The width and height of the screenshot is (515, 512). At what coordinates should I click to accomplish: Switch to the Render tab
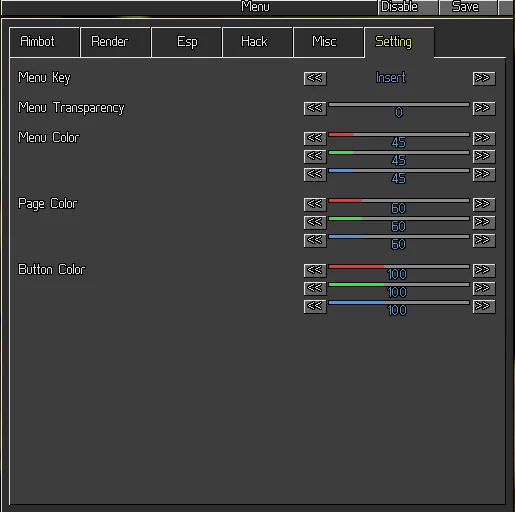coord(115,42)
